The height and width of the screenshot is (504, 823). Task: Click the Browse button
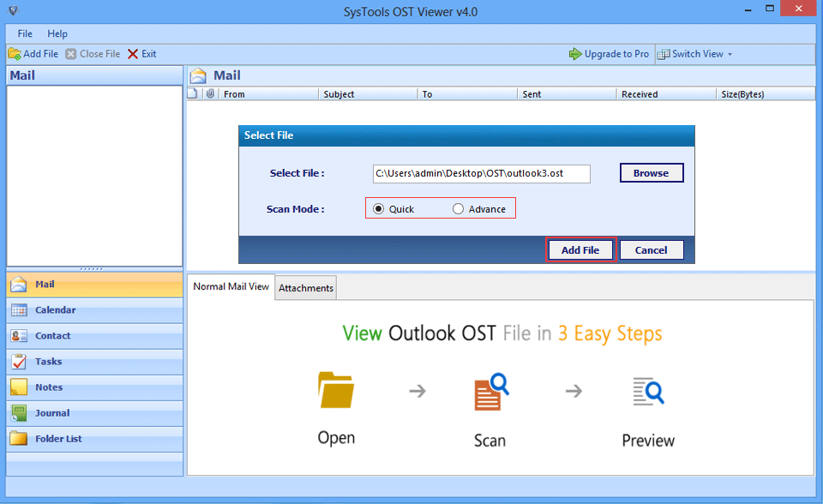click(x=652, y=173)
